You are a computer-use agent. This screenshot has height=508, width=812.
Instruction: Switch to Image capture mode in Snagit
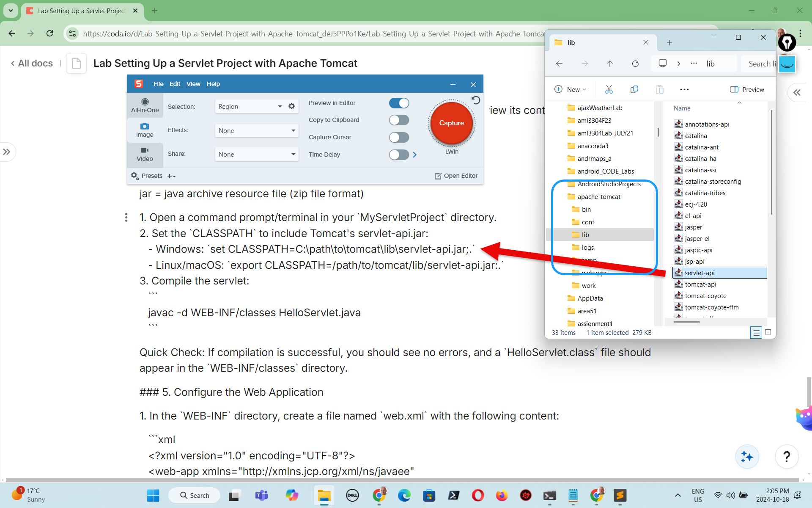145,130
